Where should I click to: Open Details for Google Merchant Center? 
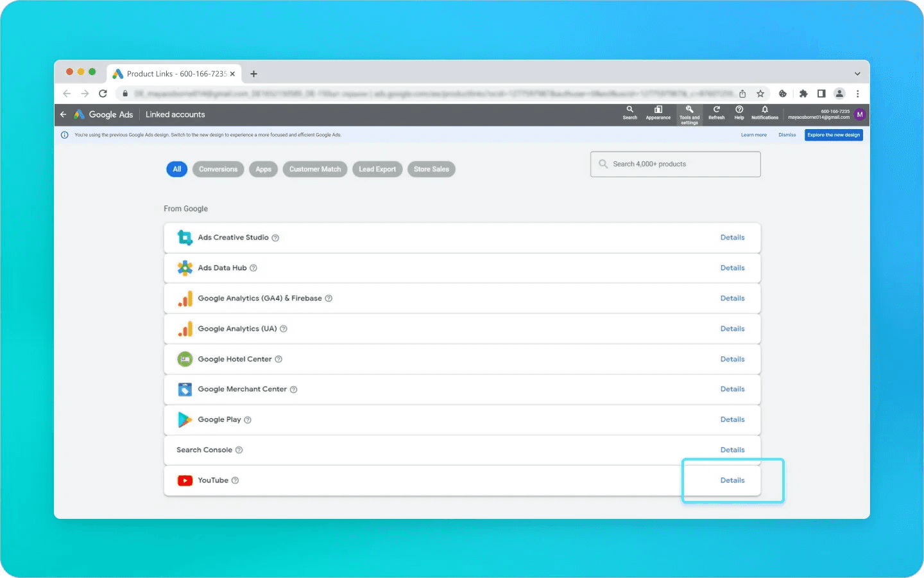point(732,389)
